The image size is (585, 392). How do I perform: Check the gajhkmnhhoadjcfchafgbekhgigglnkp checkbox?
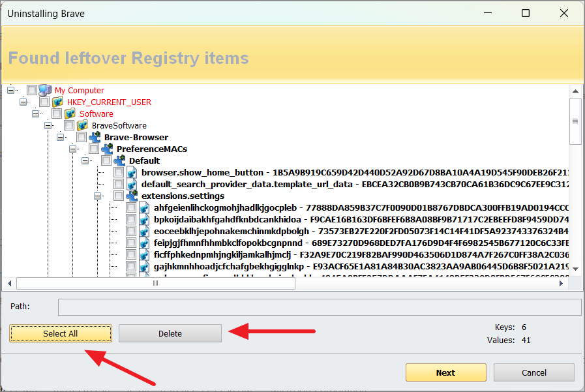coord(131,266)
